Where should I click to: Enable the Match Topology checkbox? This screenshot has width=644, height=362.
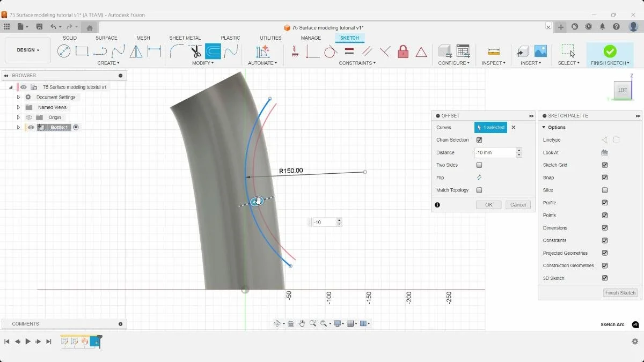point(479,190)
